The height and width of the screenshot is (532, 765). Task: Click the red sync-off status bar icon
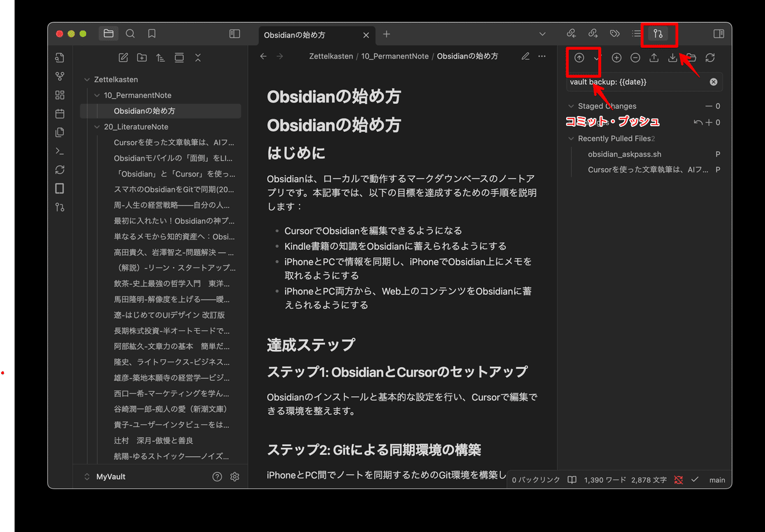[x=678, y=480]
